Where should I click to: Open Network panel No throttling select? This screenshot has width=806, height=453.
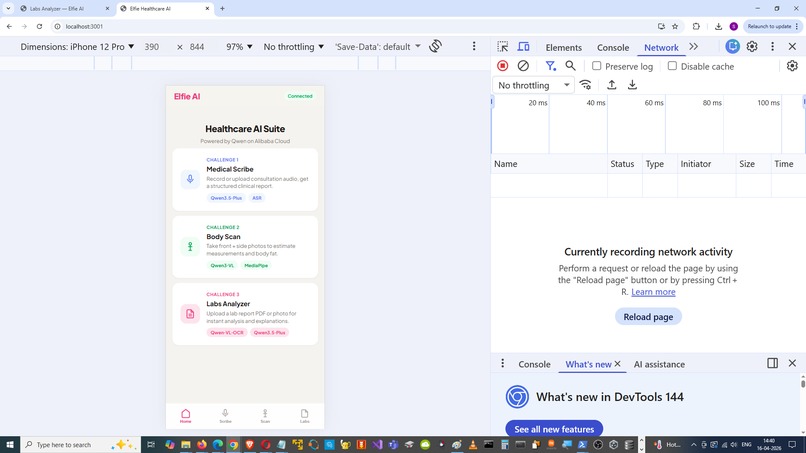pos(534,85)
